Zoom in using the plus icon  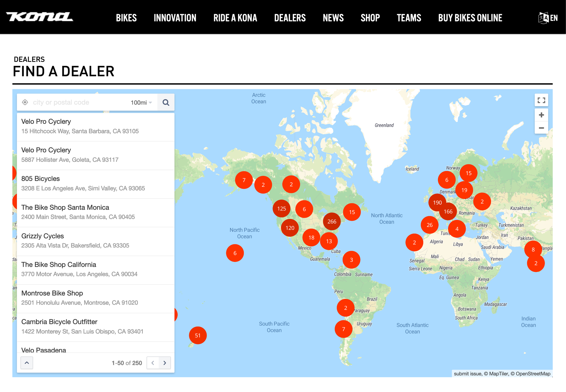point(541,115)
